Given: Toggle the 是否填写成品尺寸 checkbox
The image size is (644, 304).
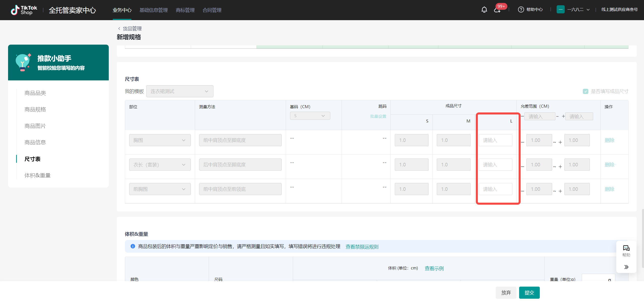Looking at the screenshot, I should pyautogui.click(x=586, y=91).
